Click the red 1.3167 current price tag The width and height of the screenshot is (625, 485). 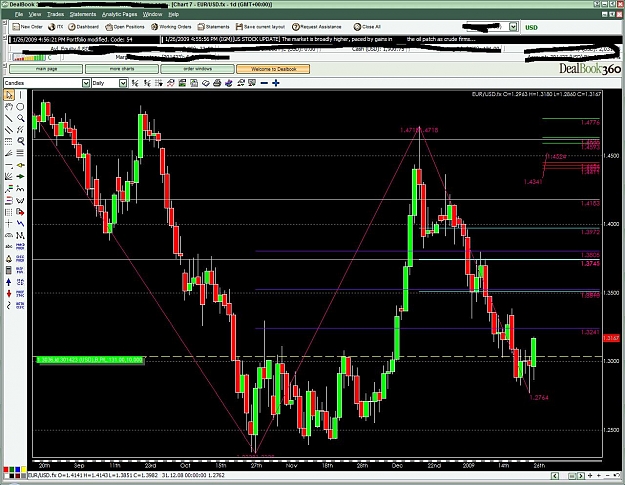(x=611, y=338)
